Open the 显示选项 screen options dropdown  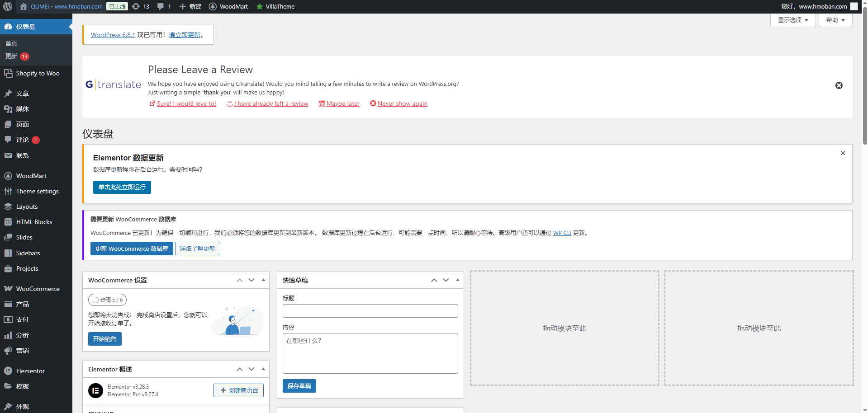pyautogui.click(x=793, y=20)
